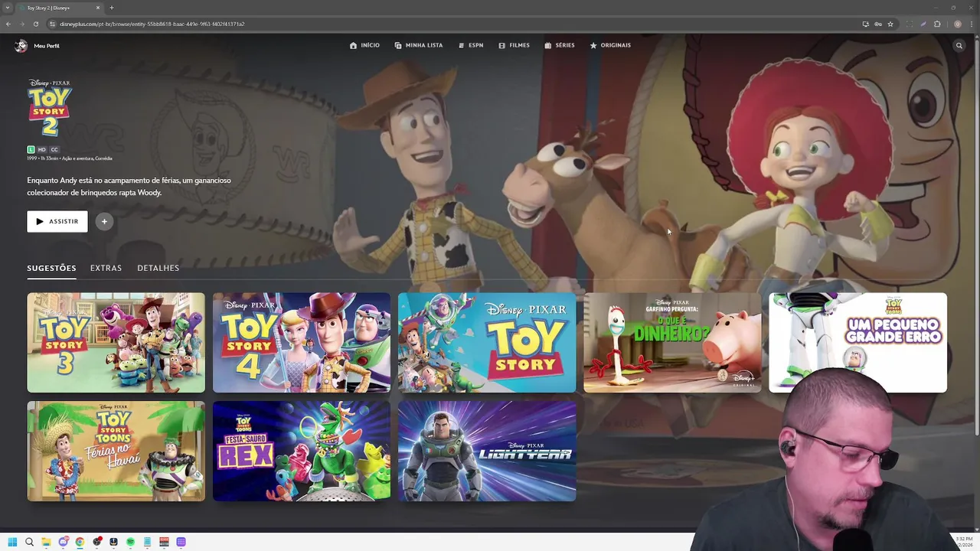Open the original Toy Story thumbnail

[x=487, y=342]
